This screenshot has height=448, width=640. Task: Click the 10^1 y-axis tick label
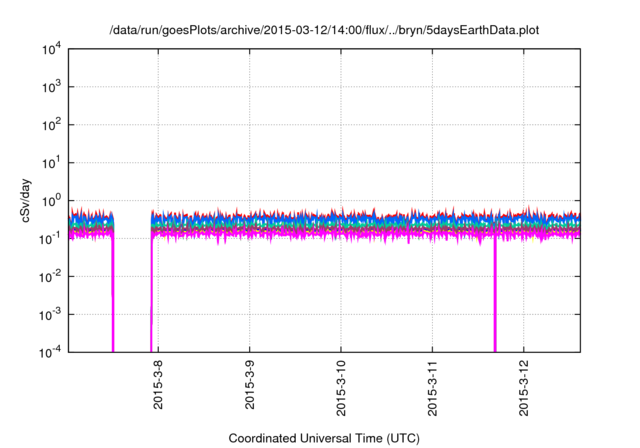(x=51, y=163)
